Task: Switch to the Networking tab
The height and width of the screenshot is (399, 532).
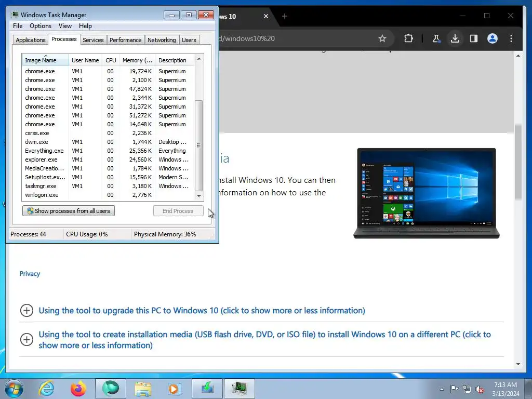Action: pos(162,39)
